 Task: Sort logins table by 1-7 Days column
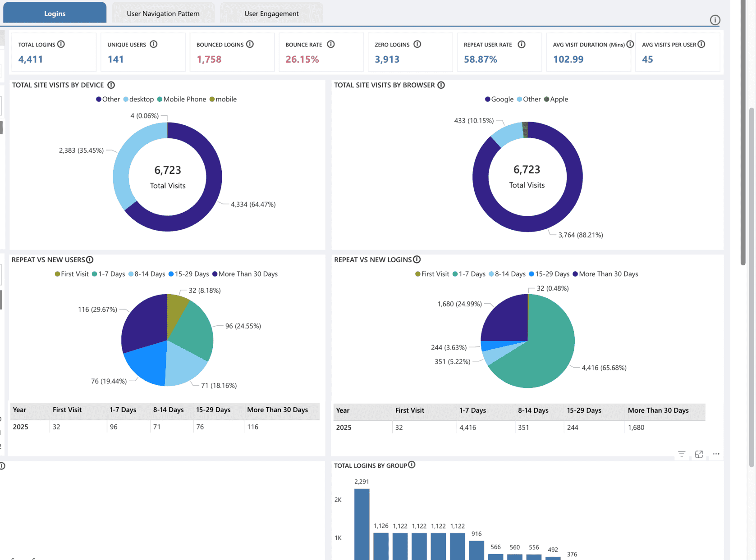(472, 410)
